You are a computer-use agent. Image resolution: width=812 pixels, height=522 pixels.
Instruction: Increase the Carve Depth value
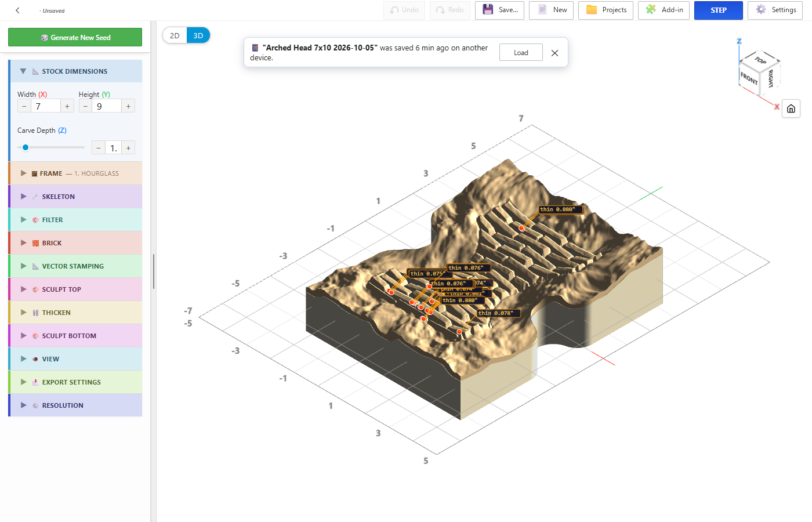(128, 148)
